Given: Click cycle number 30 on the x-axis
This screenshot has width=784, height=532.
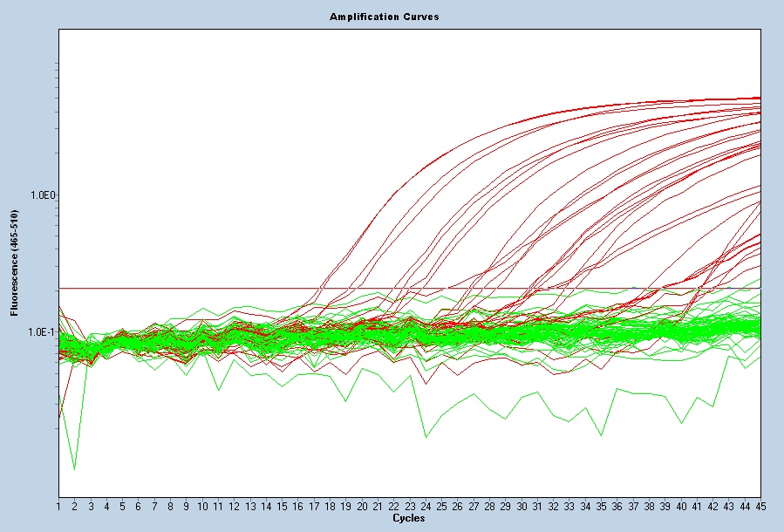Looking at the screenshot, I should [522, 507].
